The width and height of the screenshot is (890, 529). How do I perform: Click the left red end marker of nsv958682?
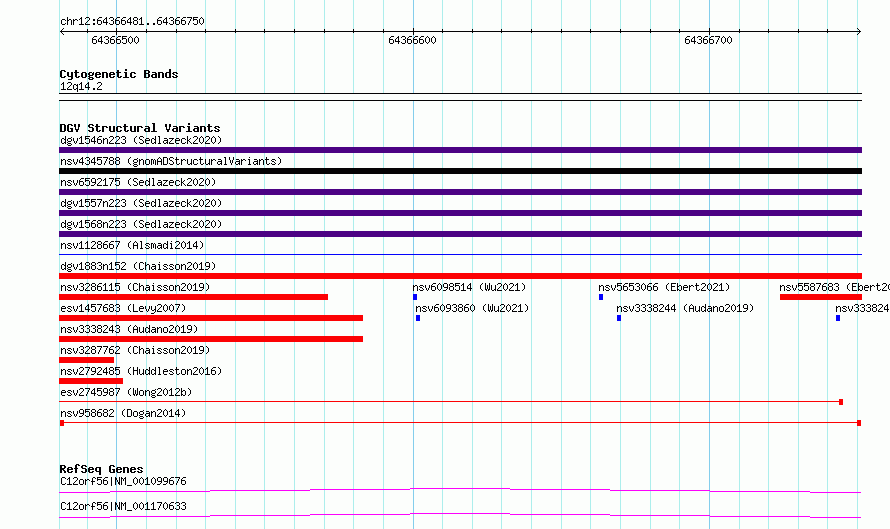[x=62, y=423]
